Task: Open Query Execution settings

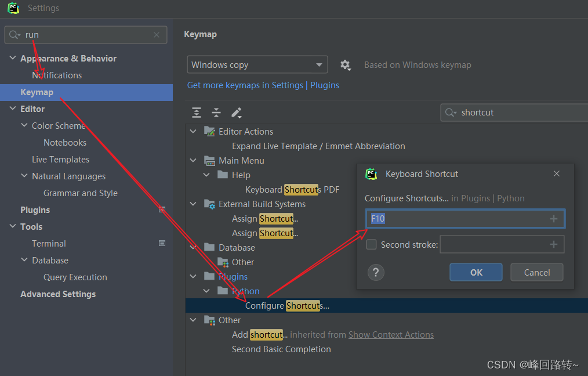Action: tap(75, 277)
